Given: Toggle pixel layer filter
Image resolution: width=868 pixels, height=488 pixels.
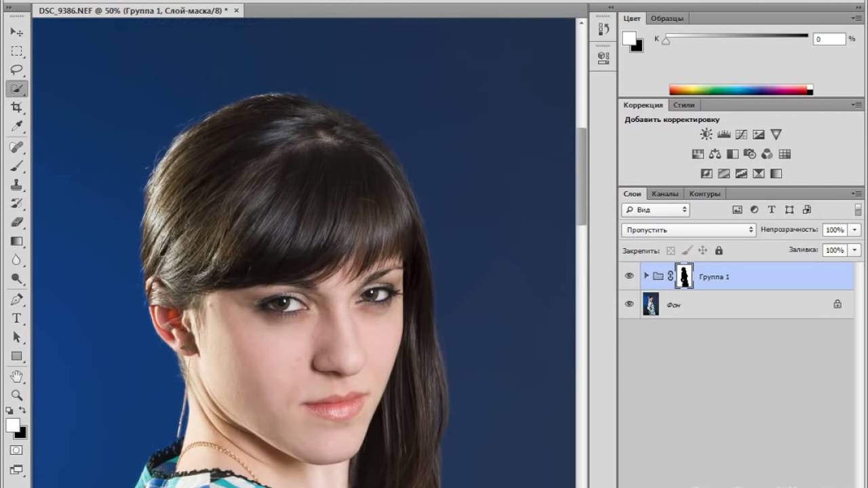Looking at the screenshot, I should (x=737, y=210).
